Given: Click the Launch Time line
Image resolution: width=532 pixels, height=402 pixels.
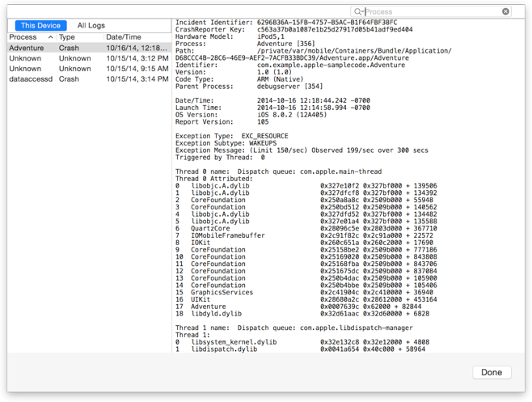Looking at the screenshot, I should [272, 108].
